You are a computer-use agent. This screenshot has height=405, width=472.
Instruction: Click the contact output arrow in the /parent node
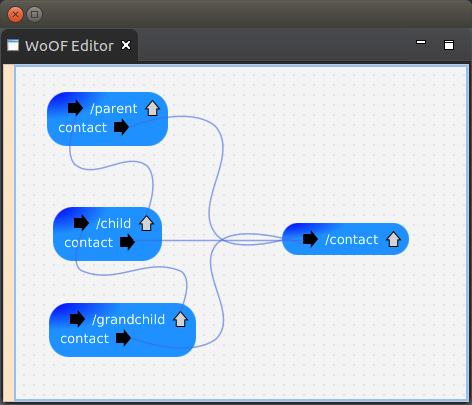click(x=121, y=127)
